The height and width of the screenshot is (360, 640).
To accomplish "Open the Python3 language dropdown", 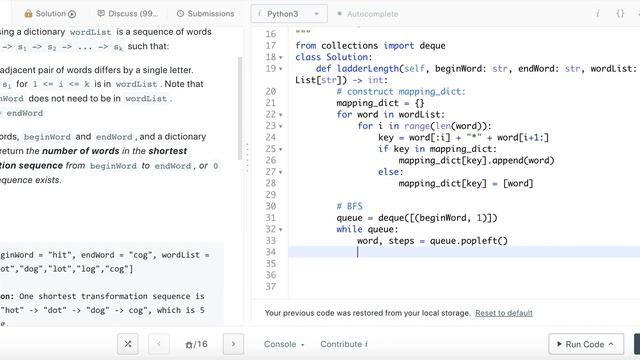I will tap(289, 13).
